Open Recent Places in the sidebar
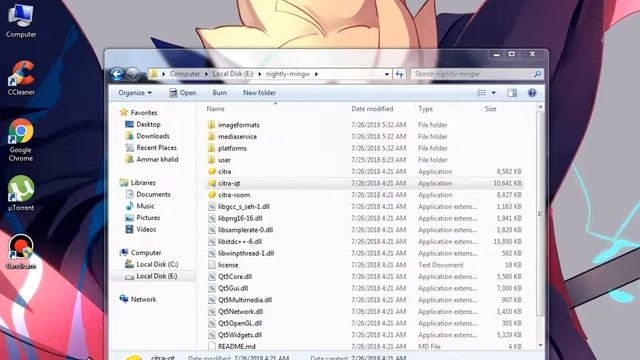640x360 pixels. tap(151, 148)
